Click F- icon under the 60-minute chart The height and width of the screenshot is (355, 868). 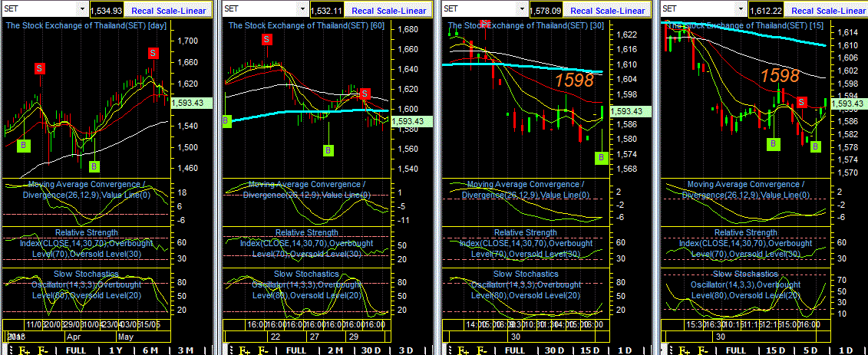click(x=262, y=350)
